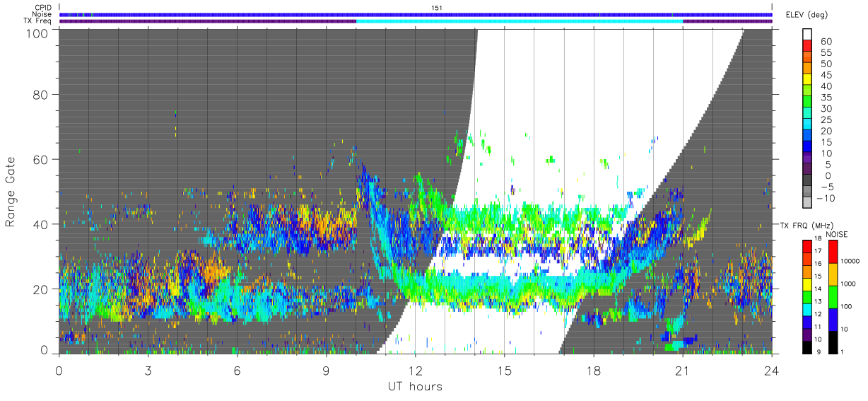Click the elevation scale label '45'
Screen dimensions: 868x401
(826, 75)
